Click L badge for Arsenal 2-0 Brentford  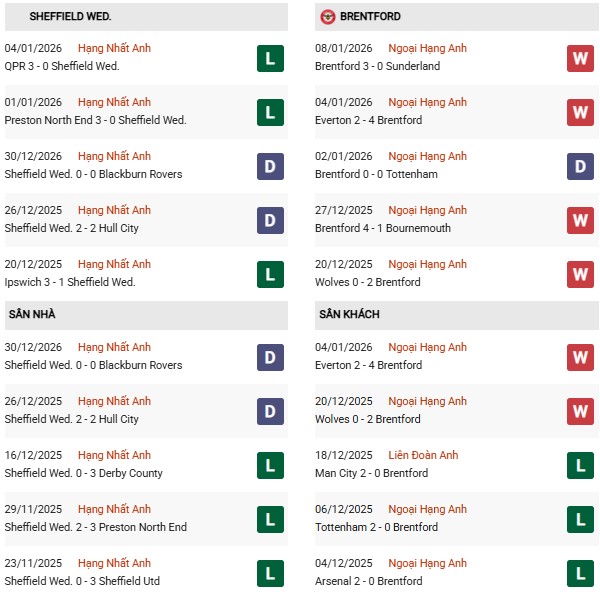coord(580,573)
